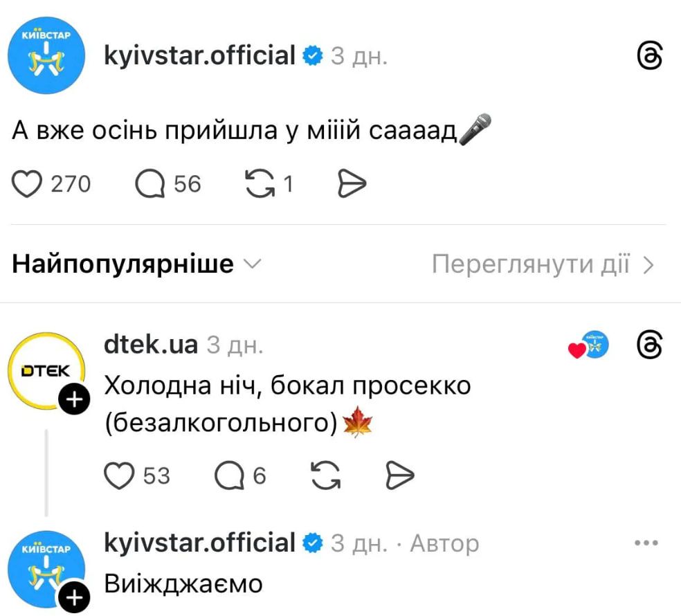This screenshot has width=681, height=616.
Task: Repost the kyivstar.official autumn post
Action: [x=260, y=183]
